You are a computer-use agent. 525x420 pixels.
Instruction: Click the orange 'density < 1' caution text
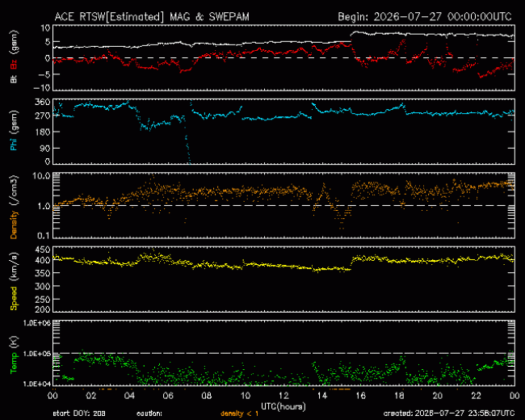click(239, 414)
